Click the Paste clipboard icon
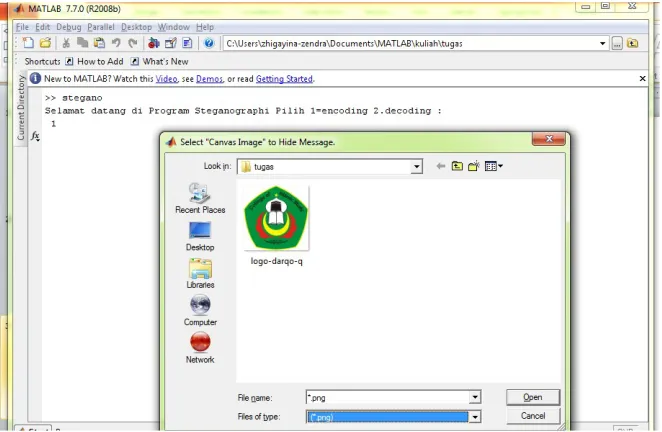 [x=99, y=43]
